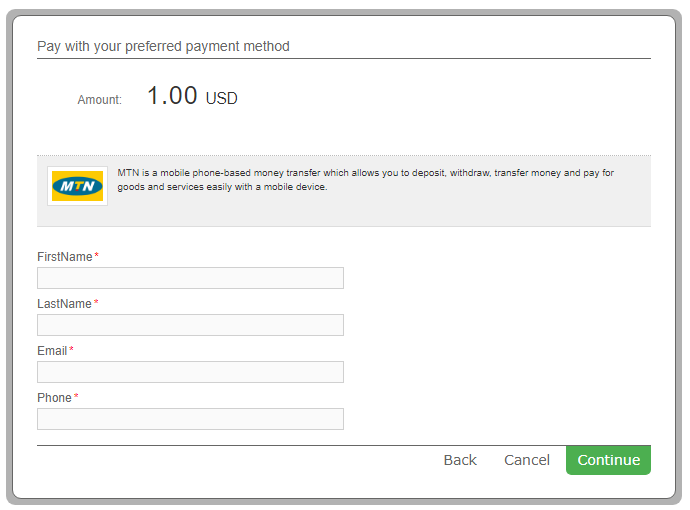Cancel the MTN payment
Image resolution: width=690 pixels, height=510 pixels.
pyautogui.click(x=527, y=460)
